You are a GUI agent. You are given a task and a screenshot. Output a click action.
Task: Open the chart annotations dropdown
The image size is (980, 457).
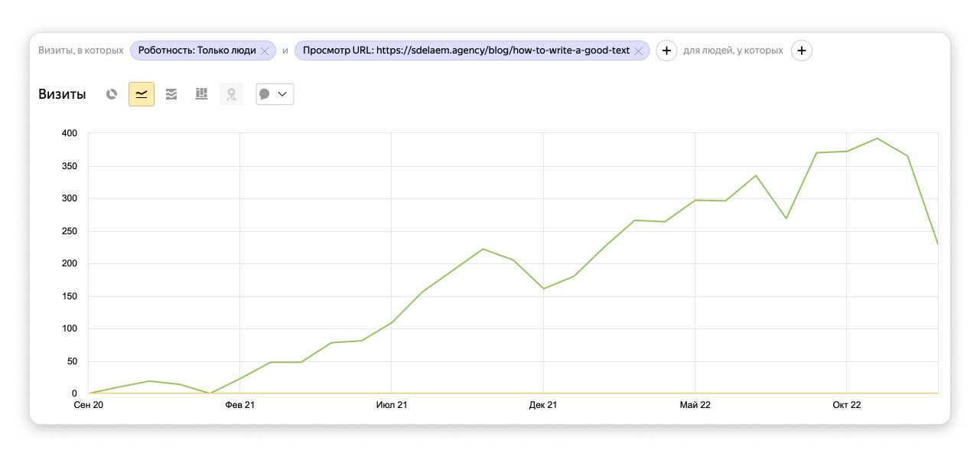pyautogui.click(x=275, y=94)
